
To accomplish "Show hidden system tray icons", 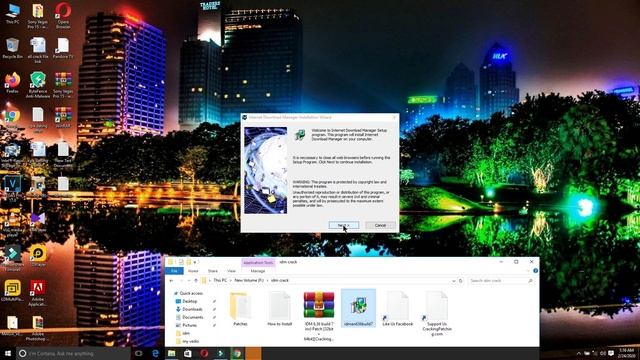I will point(578,353).
